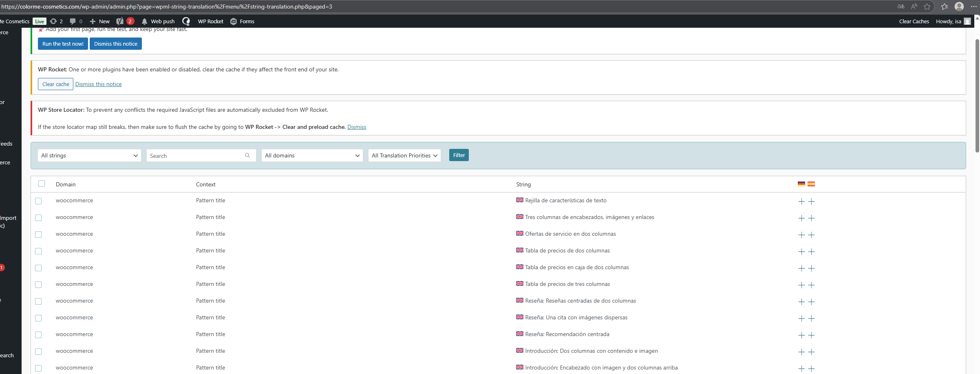The height and width of the screenshot is (374, 980).
Task: Add German translation for Dos columnas con contenido e imagen
Action: pyautogui.click(x=801, y=352)
